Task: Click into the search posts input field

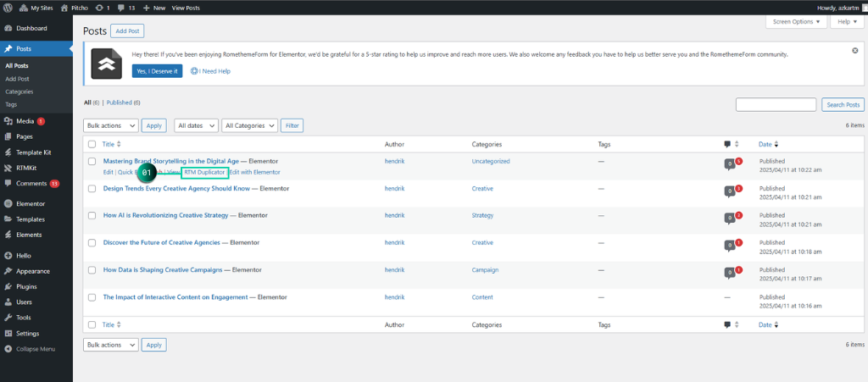Action: [x=776, y=104]
